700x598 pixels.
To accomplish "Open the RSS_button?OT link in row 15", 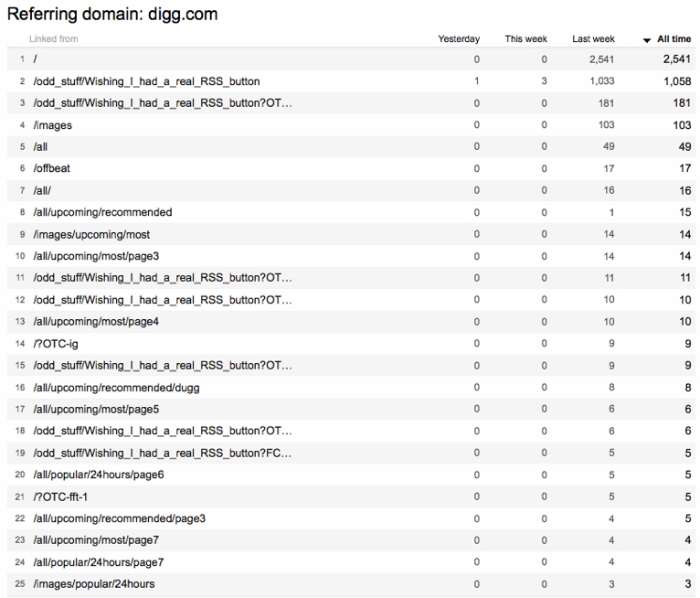I will click(163, 366).
